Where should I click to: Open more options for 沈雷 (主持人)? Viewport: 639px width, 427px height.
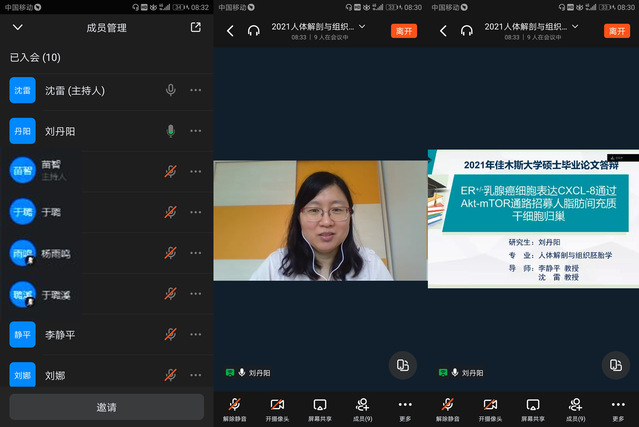point(196,90)
